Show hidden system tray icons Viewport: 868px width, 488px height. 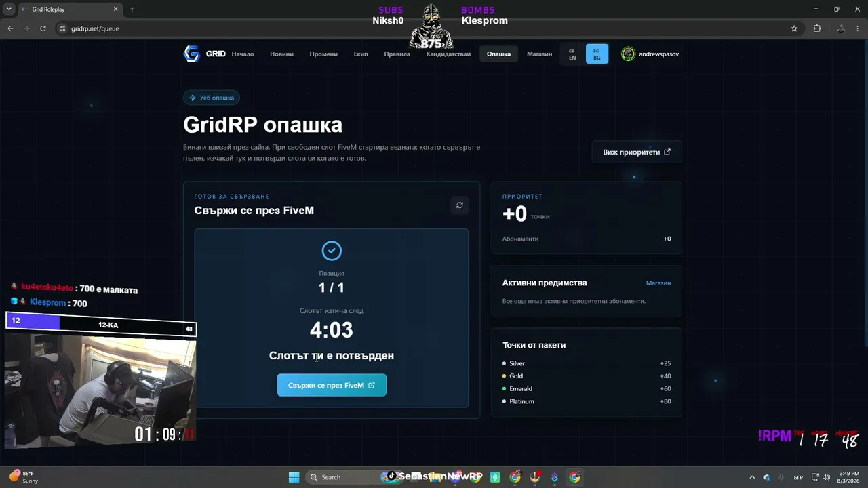[x=751, y=477]
